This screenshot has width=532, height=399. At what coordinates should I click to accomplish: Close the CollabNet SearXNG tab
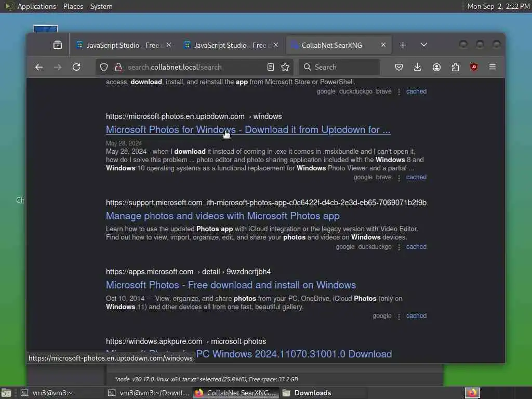coord(383,45)
